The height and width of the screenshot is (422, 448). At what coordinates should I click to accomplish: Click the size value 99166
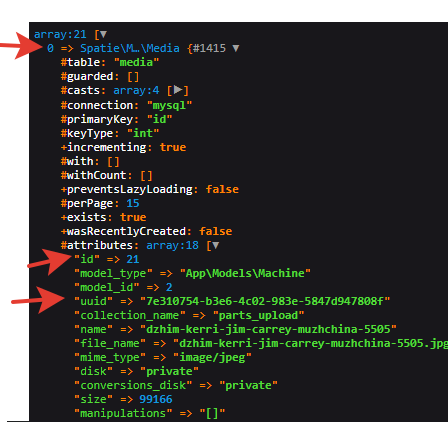point(156,399)
